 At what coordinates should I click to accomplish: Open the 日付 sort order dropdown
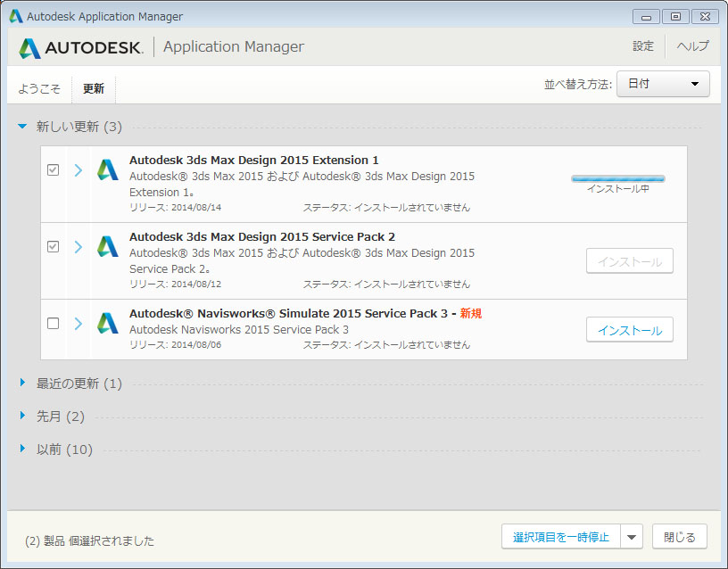(x=663, y=84)
